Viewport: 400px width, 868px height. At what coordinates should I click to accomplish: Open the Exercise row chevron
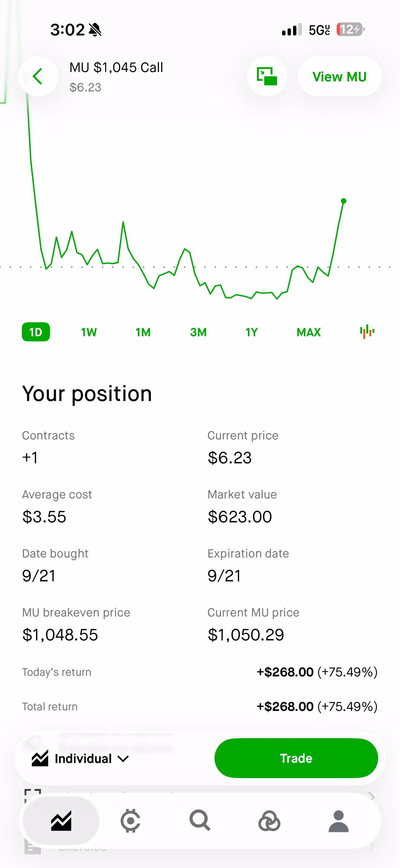[x=372, y=847]
